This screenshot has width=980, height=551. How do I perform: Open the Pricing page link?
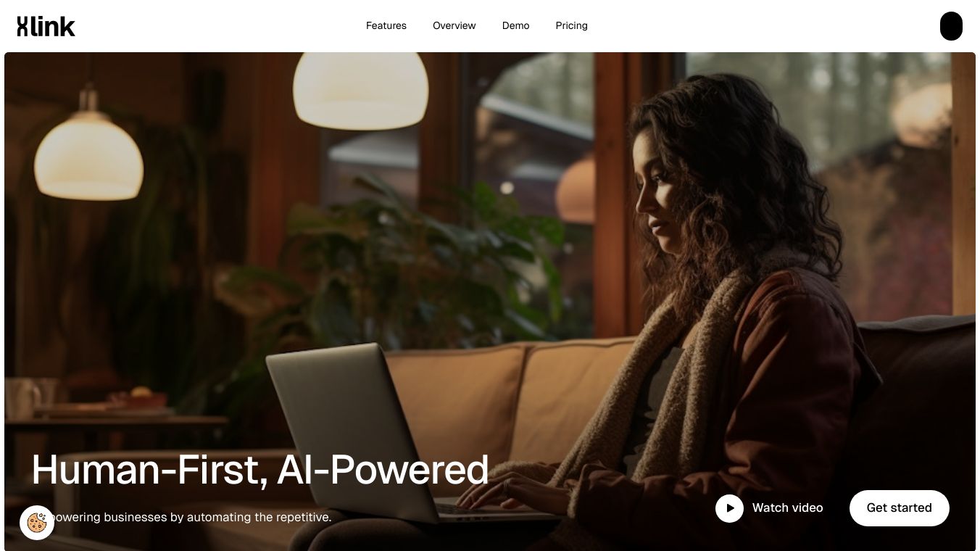coord(572,25)
